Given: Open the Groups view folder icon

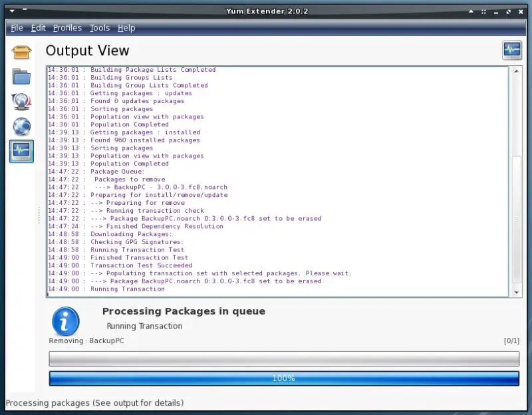Looking at the screenshot, I should point(21,76).
